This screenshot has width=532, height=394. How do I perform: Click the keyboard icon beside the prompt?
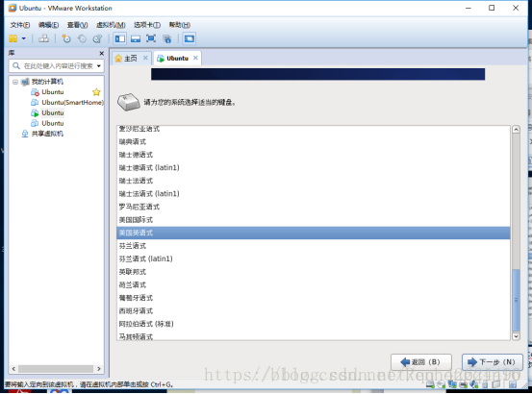(128, 102)
